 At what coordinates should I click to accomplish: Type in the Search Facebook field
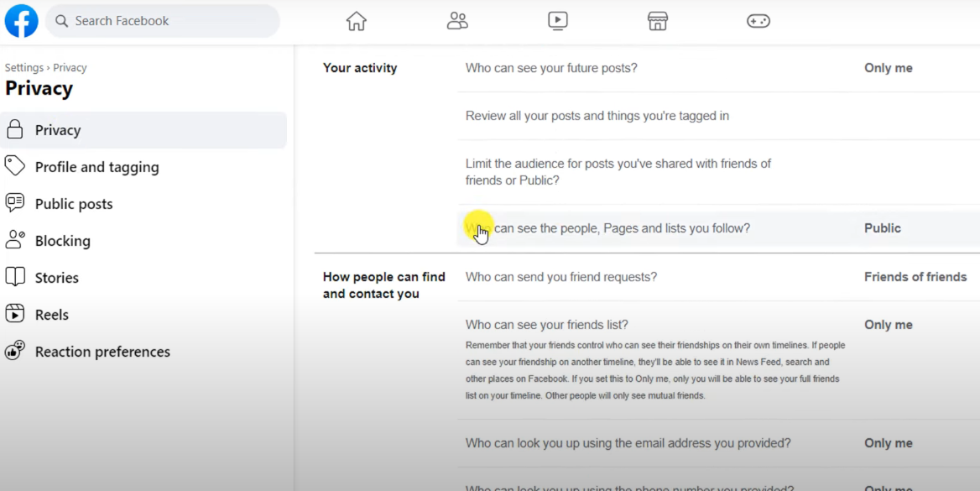tap(168, 21)
